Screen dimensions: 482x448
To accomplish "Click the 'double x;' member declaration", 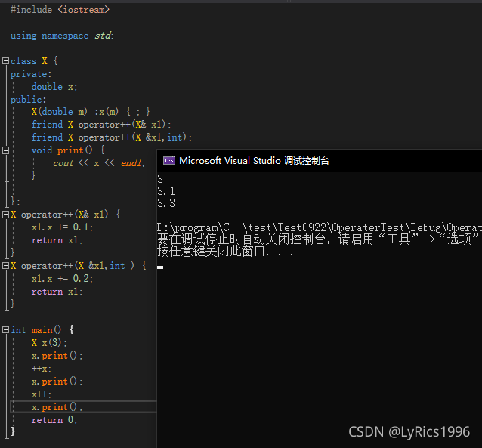I will [54, 87].
